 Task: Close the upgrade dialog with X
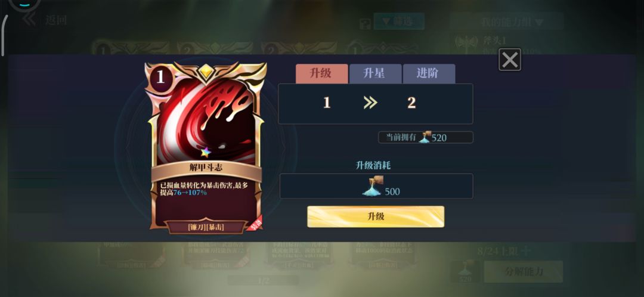click(x=510, y=60)
